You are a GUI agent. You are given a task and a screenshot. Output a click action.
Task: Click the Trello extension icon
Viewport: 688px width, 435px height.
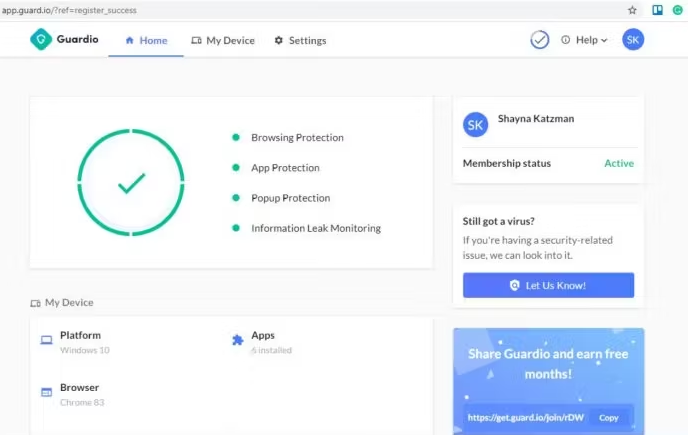click(657, 10)
